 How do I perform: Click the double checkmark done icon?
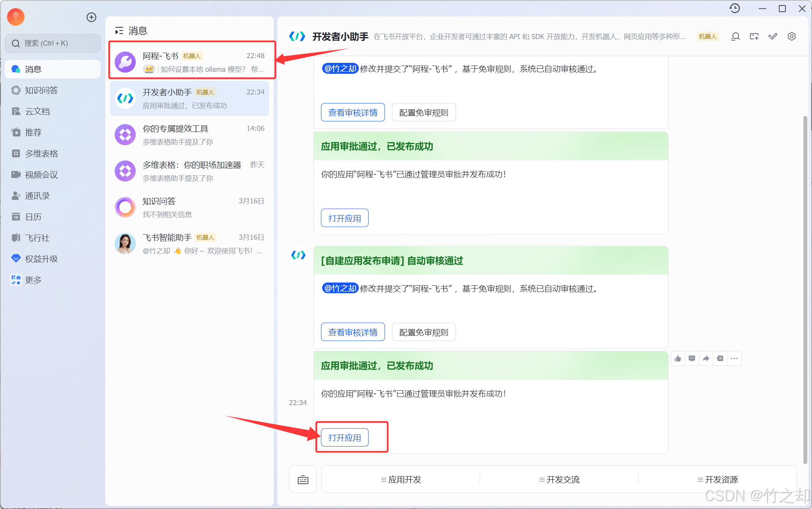tap(773, 37)
